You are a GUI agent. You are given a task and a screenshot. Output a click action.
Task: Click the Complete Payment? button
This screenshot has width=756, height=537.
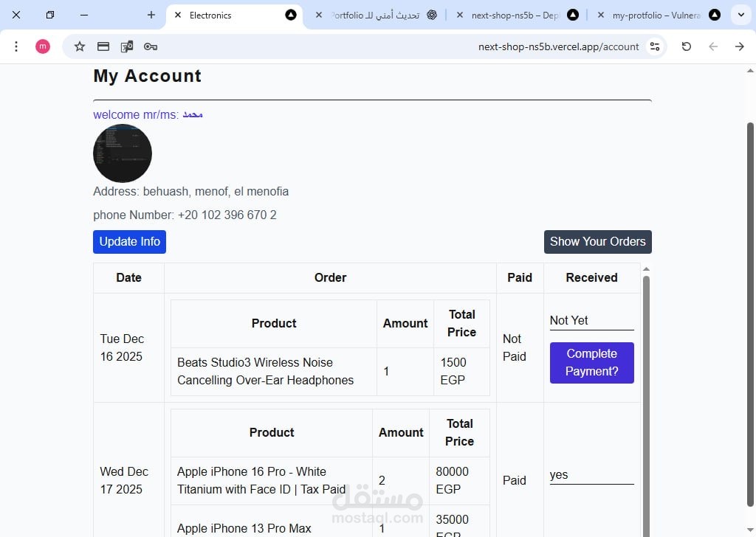tap(591, 363)
